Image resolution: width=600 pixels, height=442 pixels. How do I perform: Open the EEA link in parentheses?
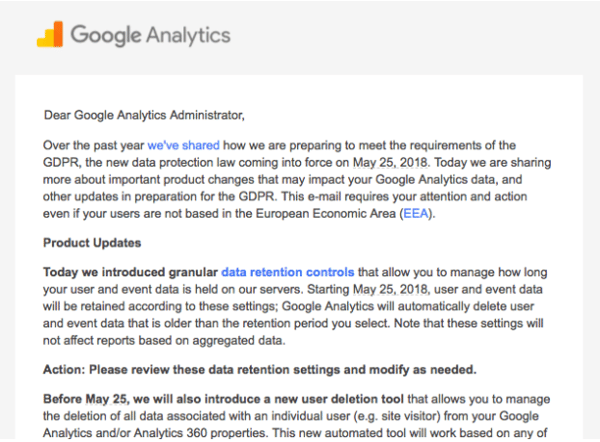[x=416, y=213]
